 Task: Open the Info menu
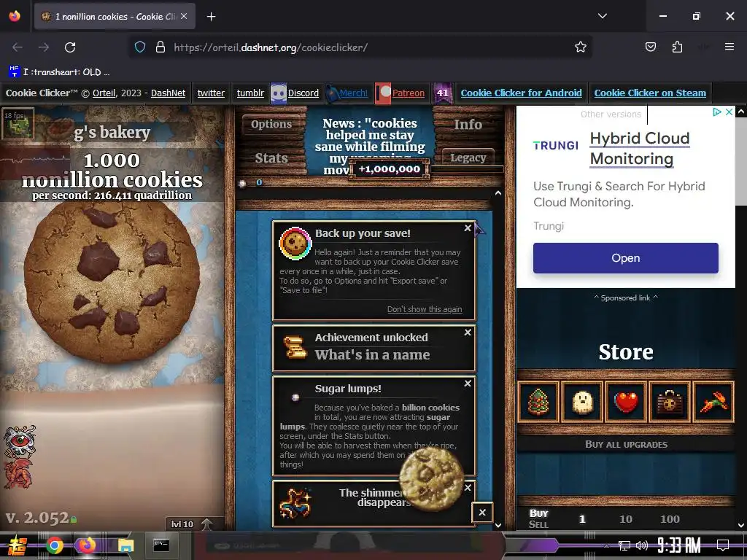click(468, 124)
